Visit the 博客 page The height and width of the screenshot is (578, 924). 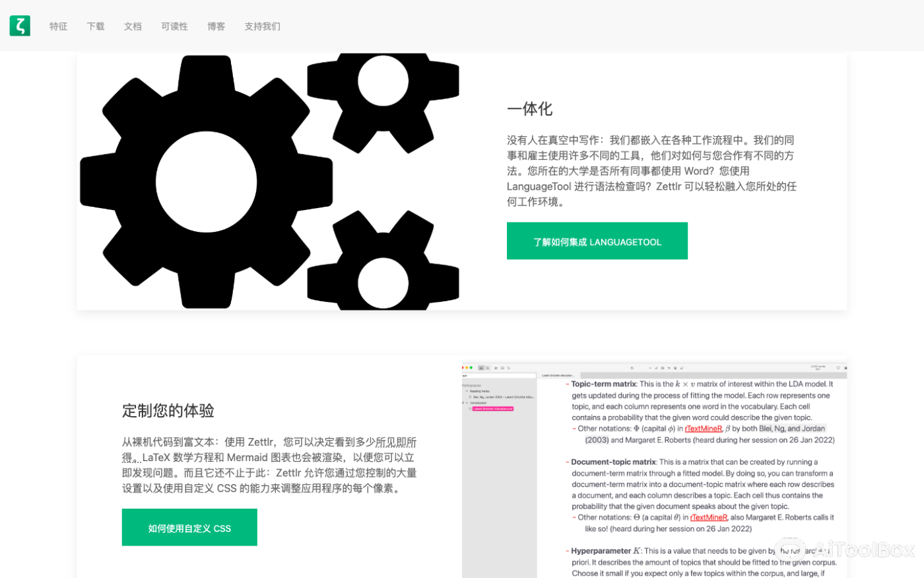216,26
